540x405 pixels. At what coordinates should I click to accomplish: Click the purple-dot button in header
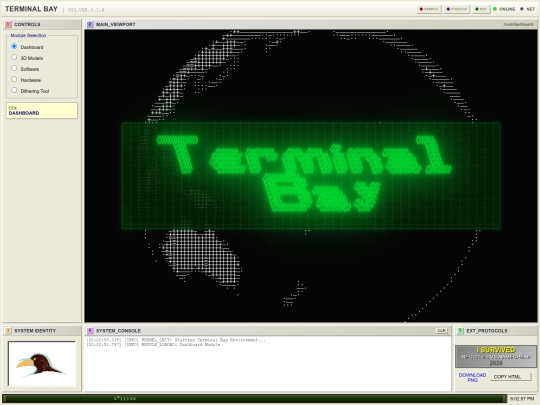point(457,9)
